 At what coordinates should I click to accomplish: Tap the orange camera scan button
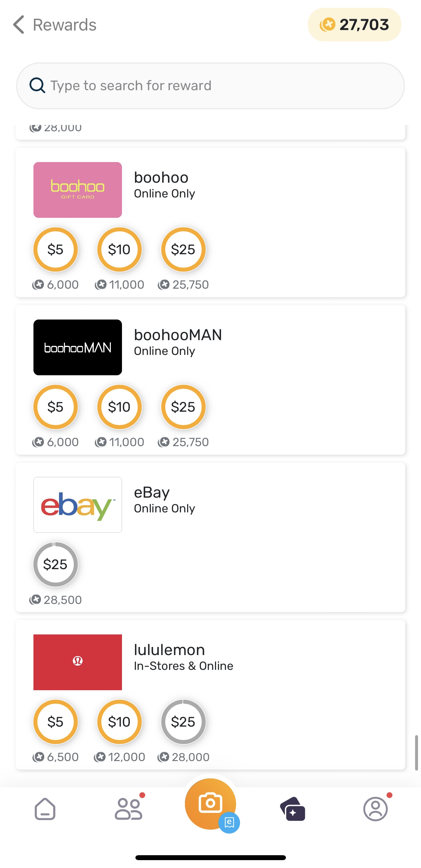click(210, 804)
